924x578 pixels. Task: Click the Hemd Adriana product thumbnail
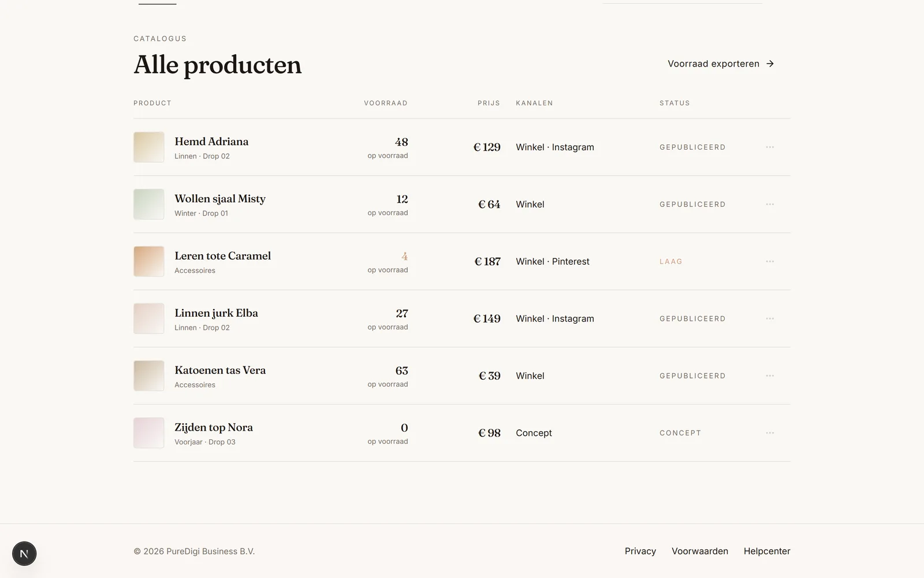click(x=149, y=147)
